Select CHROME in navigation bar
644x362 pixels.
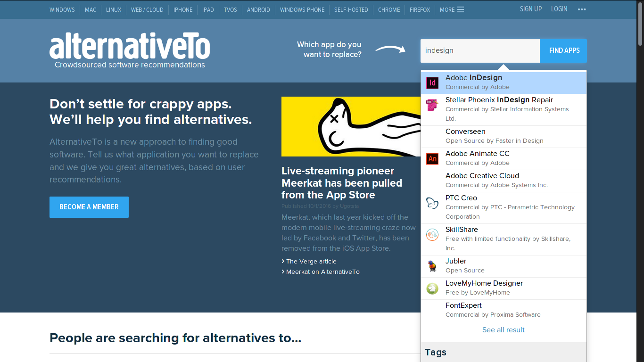point(389,9)
